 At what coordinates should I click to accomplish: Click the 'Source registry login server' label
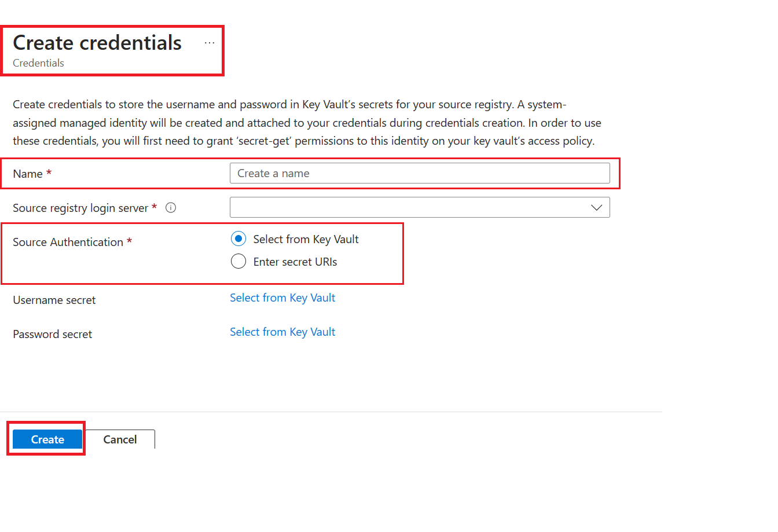80,208
